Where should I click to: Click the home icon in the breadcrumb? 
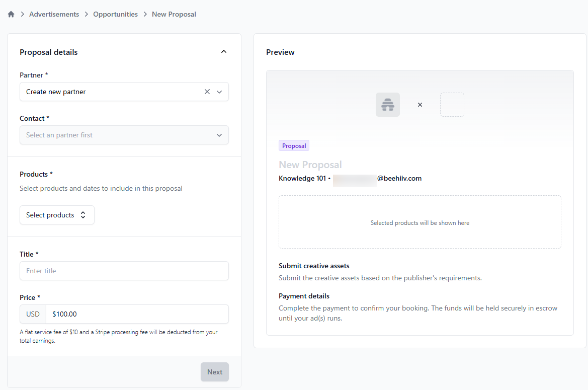pos(11,15)
